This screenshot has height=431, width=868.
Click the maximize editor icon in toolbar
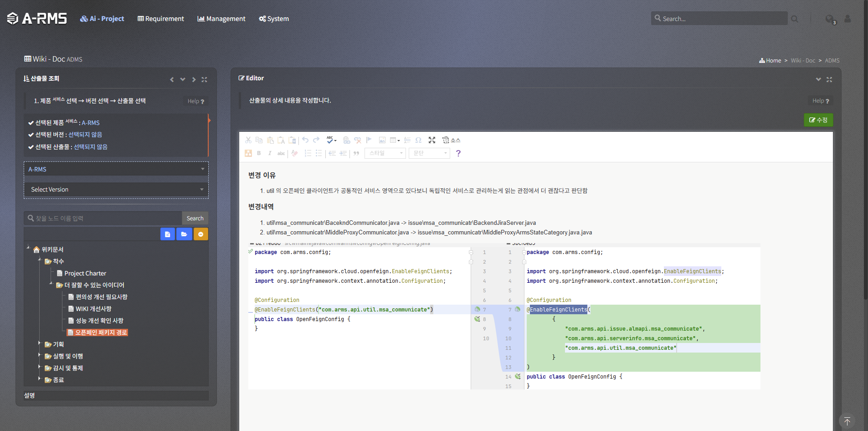(x=432, y=140)
